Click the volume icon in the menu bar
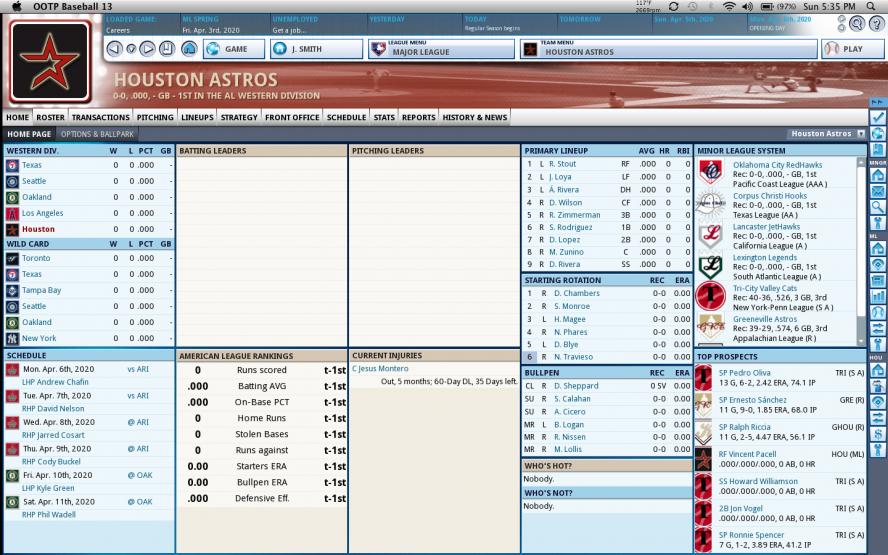Screen dimensions: 888x555 tap(747, 6)
